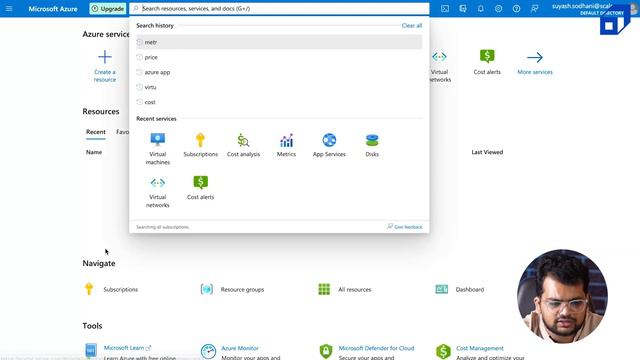Open Microsoft Defender for Cloud tool

pyautogui.click(x=376, y=348)
